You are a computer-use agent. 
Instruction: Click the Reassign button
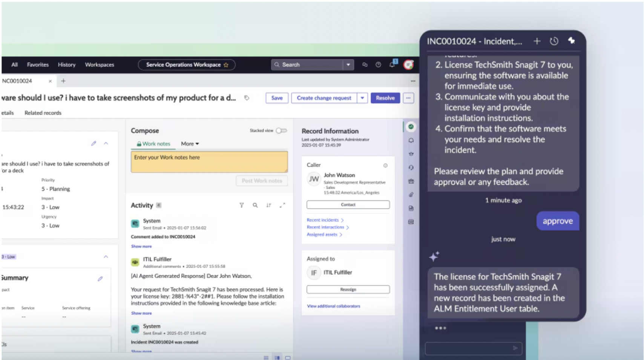click(x=348, y=290)
